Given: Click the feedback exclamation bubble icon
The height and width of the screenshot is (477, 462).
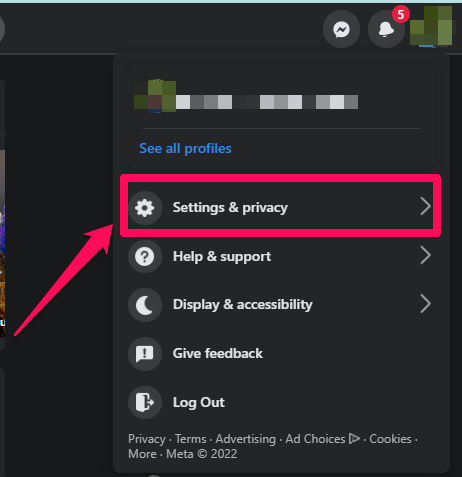Looking at the screenshot, I should pos(145,354).
